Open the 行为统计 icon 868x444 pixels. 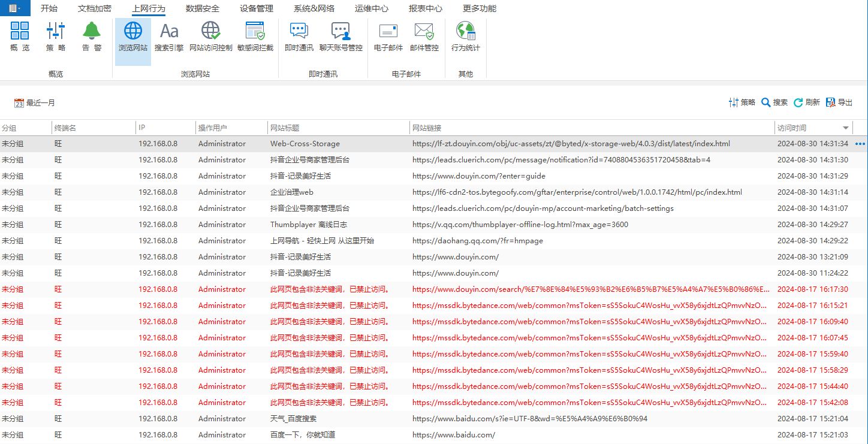tap(466, 37)
